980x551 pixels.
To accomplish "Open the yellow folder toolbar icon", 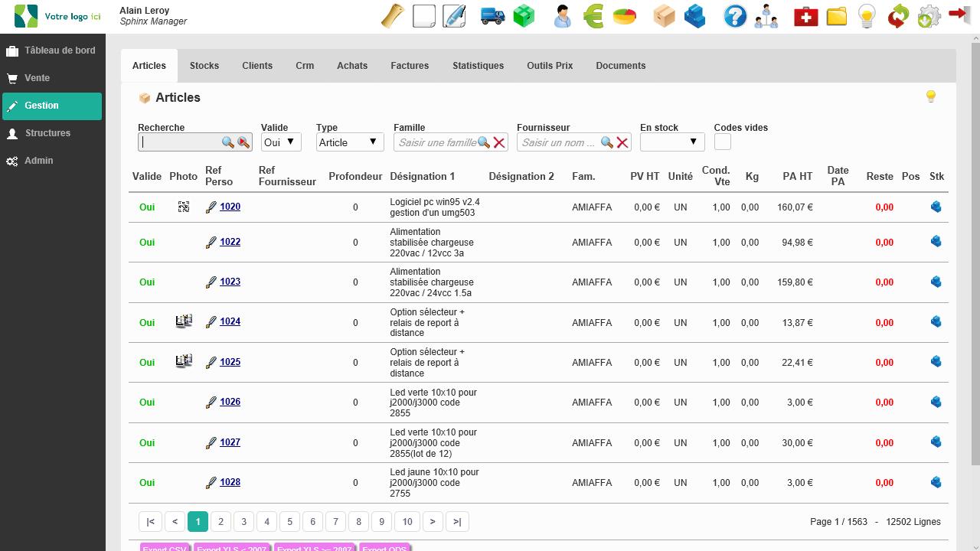I will click(x=836, y=16).
